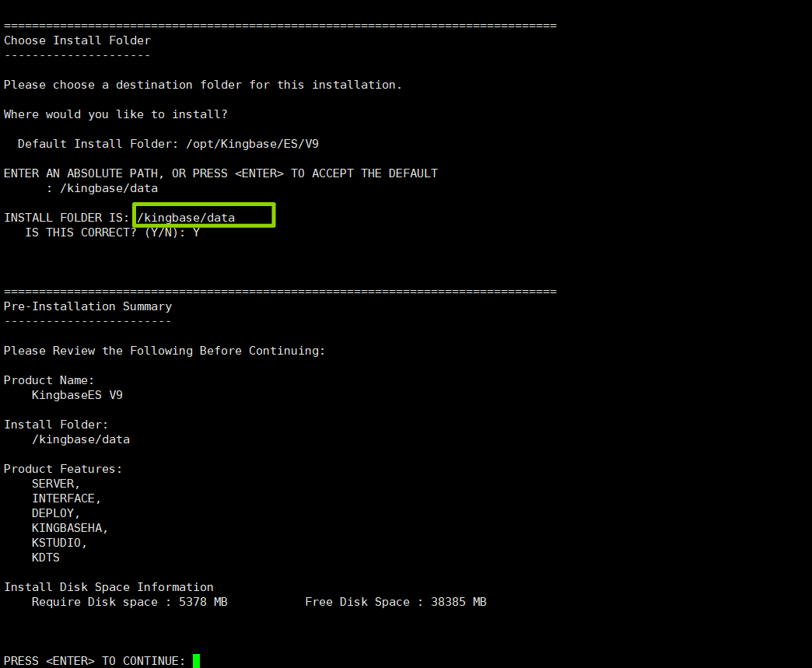The width and height of the screenshot is (812, 668).
Task: Click the 'IS THIS CORRECT? (Y/N): Y' line
Action: pyautogui.click(x=112, y=233)
